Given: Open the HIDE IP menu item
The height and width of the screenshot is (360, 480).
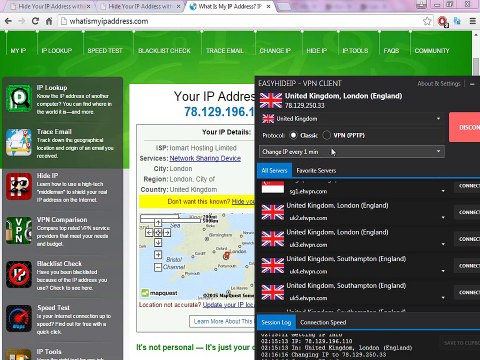Looking at the screenshot, I should pos(317,51).
